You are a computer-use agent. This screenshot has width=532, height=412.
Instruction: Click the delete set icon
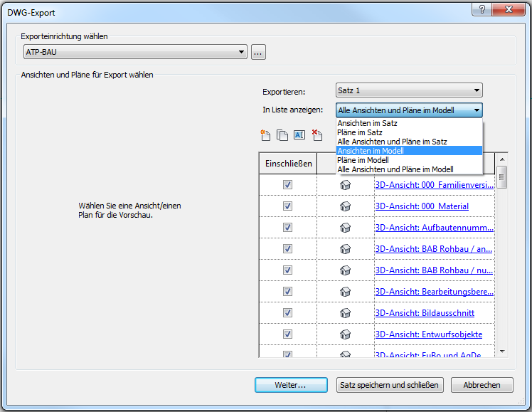tap(317, 135)
